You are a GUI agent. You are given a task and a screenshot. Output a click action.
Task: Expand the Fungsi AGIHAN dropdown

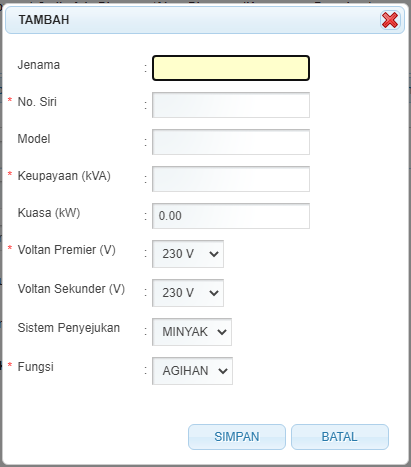[192, 371]
